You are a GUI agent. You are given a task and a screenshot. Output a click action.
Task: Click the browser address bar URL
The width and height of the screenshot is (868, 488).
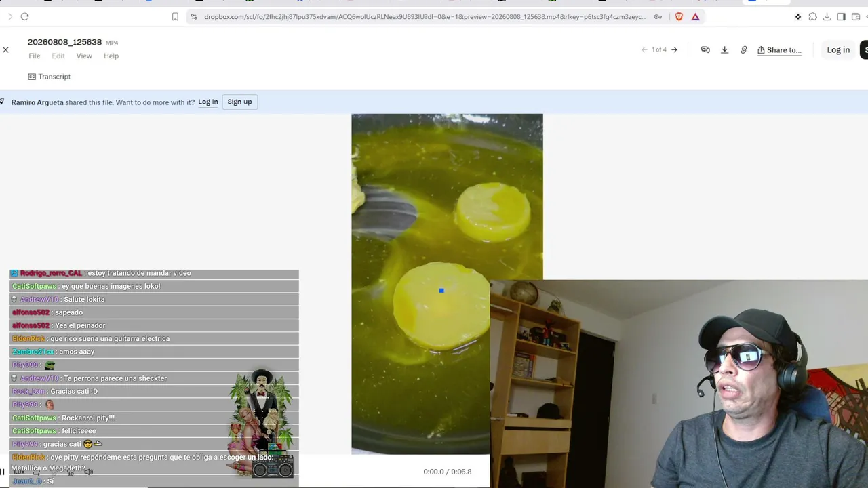coord(425,16)
